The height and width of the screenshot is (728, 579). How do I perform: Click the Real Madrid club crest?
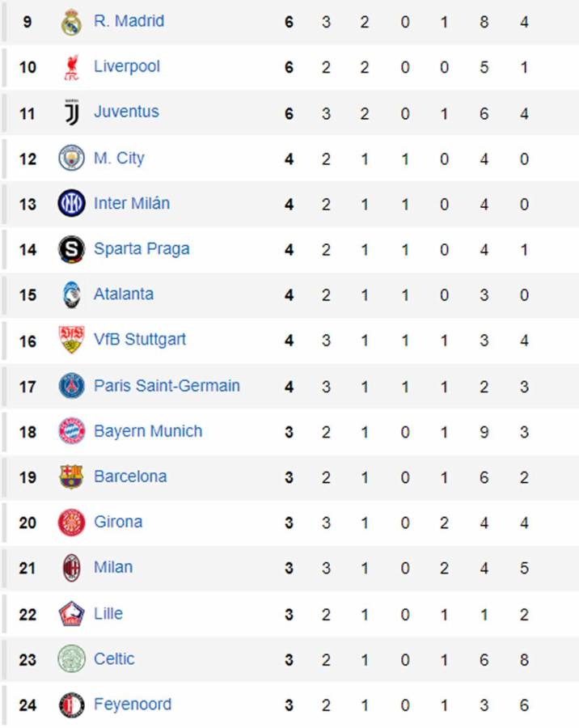(x=72, y=21)
